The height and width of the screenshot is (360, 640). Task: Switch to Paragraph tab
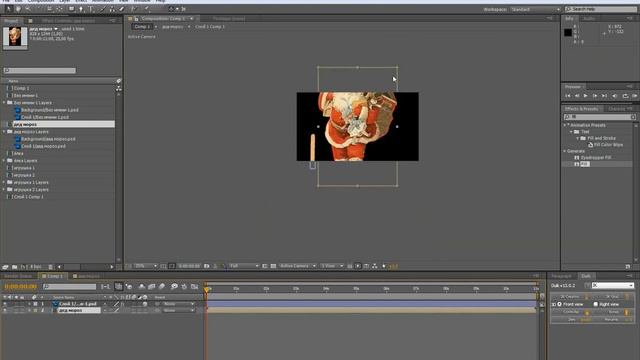tap(561, 276)
